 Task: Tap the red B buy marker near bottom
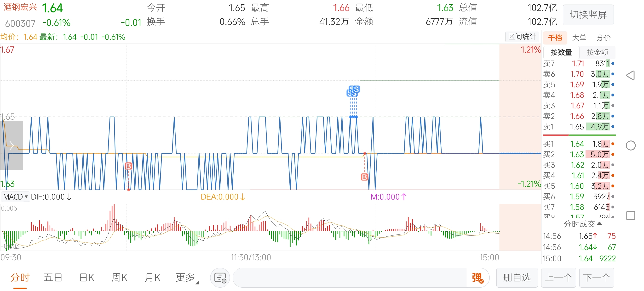[x=364, y=177]
